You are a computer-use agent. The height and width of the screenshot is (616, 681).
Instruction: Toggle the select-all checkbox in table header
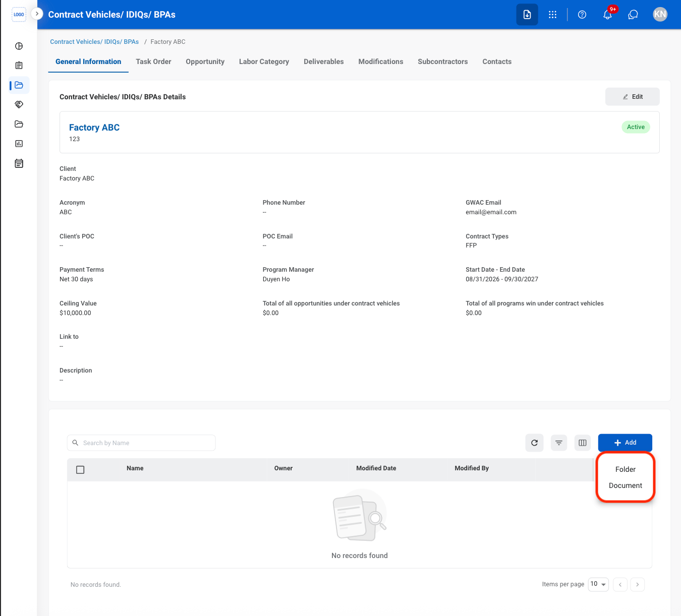tap(80, 469)
